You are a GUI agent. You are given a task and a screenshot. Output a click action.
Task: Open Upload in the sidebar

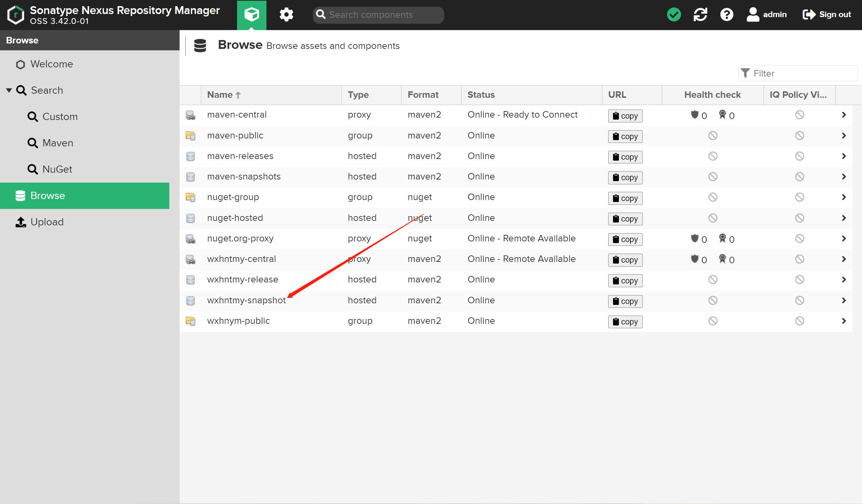(40, 222)
